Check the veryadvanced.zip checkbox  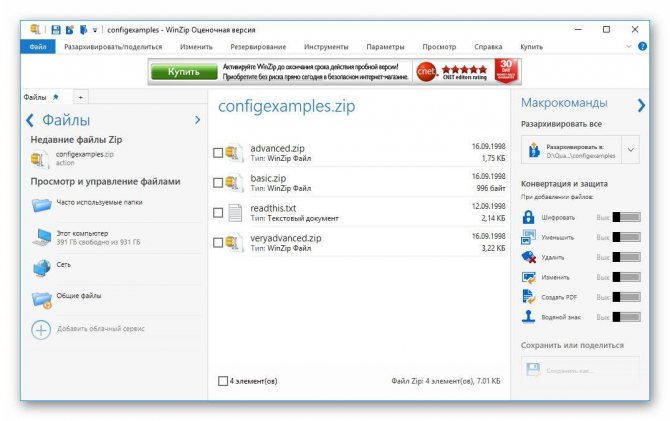(218, 242)
